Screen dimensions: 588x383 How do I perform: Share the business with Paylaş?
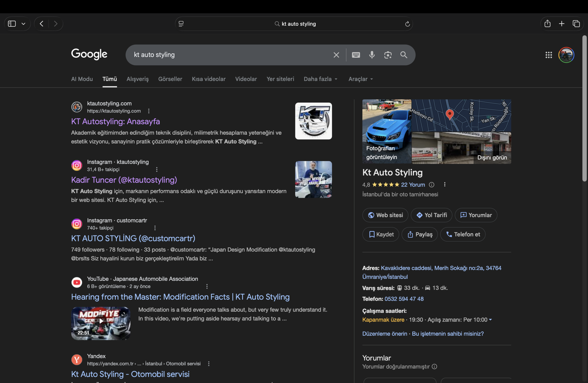420,234
